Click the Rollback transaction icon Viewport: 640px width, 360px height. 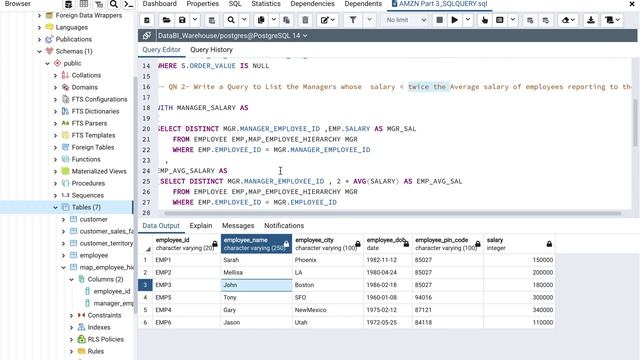coord(546,20)
